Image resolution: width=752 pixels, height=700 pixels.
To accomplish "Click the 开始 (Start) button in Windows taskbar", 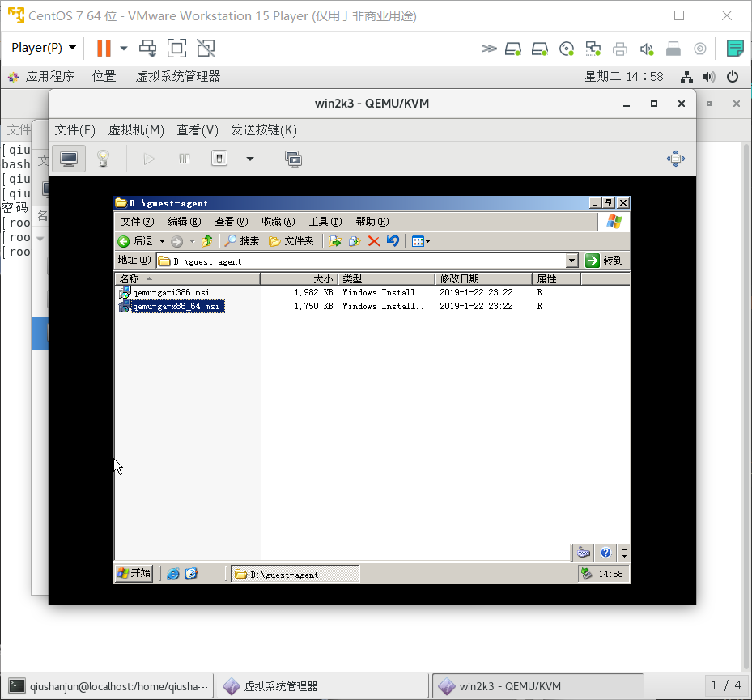I will click(133, 573).
